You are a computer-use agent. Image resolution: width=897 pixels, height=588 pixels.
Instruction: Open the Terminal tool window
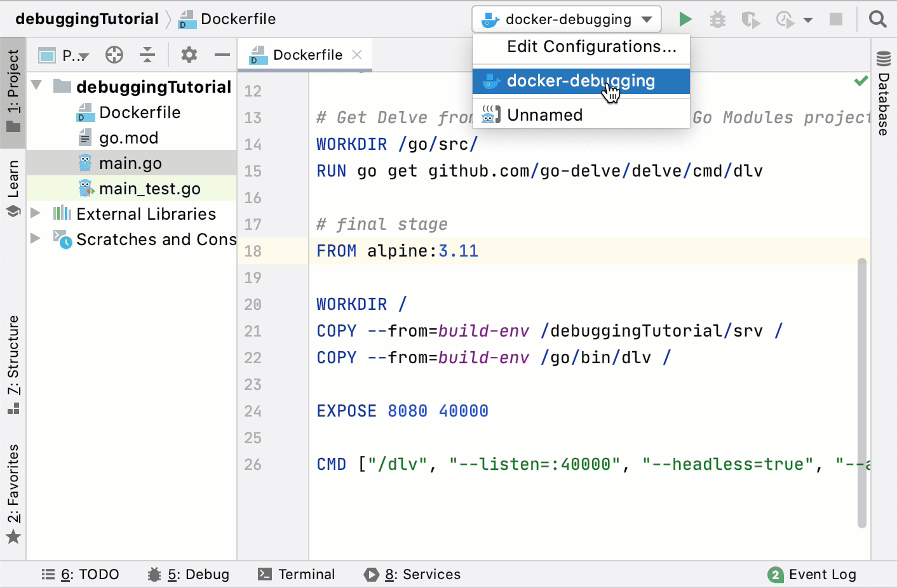[297, 574]
